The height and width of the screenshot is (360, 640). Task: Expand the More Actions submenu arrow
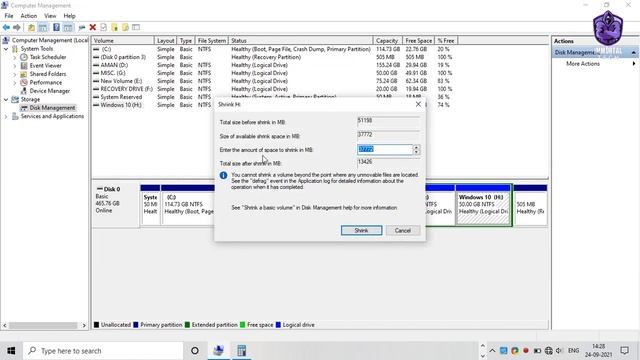[x=634, y=64]
